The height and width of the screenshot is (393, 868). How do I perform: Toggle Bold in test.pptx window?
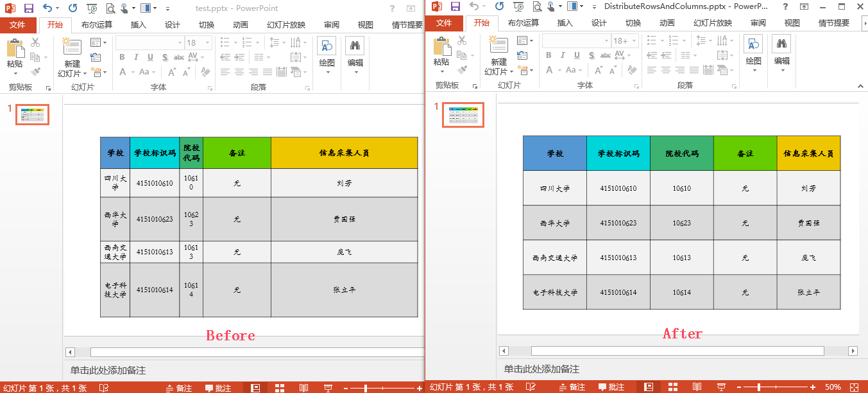point(122,57)
